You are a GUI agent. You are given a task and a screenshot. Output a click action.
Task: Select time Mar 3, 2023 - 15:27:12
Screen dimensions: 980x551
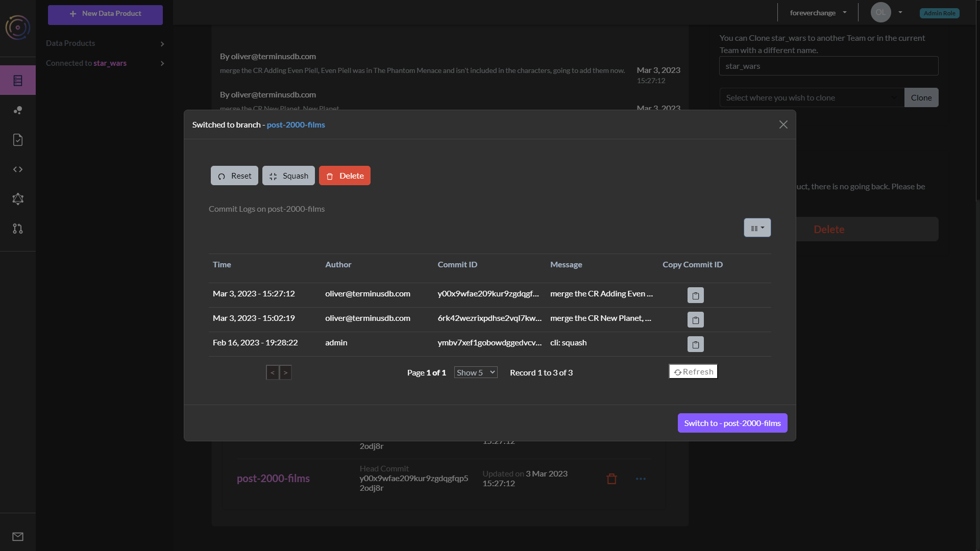pyautogui.click(x=254, y=293)
